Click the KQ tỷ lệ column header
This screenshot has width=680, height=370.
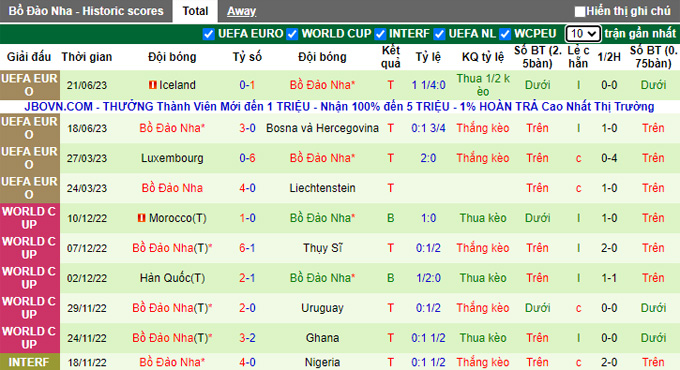tap(483, 57)
